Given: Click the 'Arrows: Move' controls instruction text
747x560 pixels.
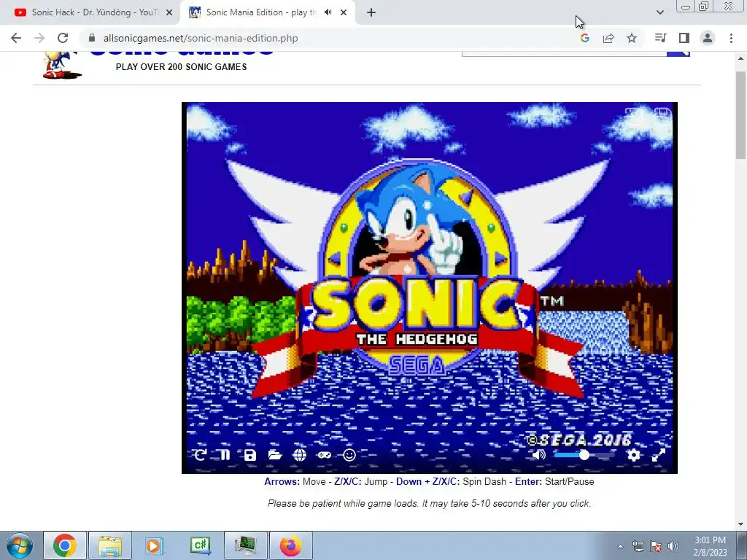Looking at the screenshot, I should (429, 481).
